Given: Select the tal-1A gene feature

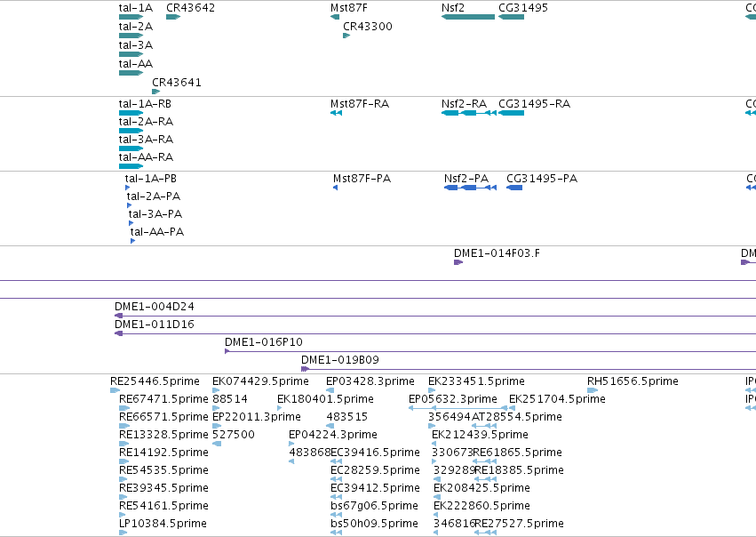Looking at the screenshot, I should click(131, 18).
